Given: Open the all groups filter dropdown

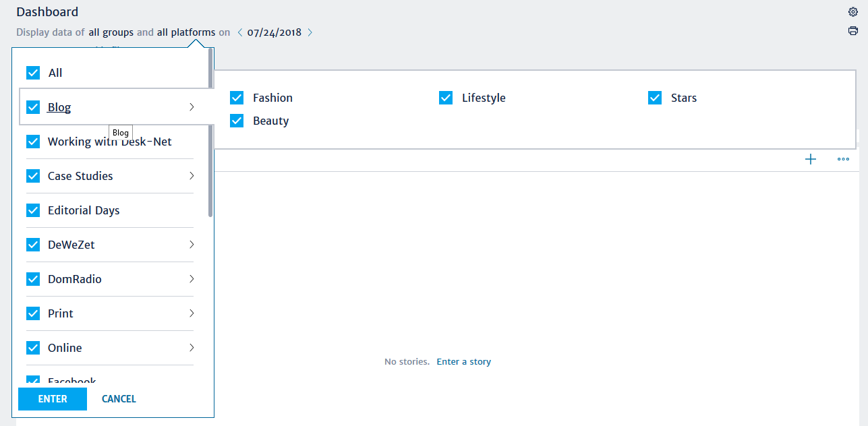Looking at the screenshot, I should tap(111, 32).
